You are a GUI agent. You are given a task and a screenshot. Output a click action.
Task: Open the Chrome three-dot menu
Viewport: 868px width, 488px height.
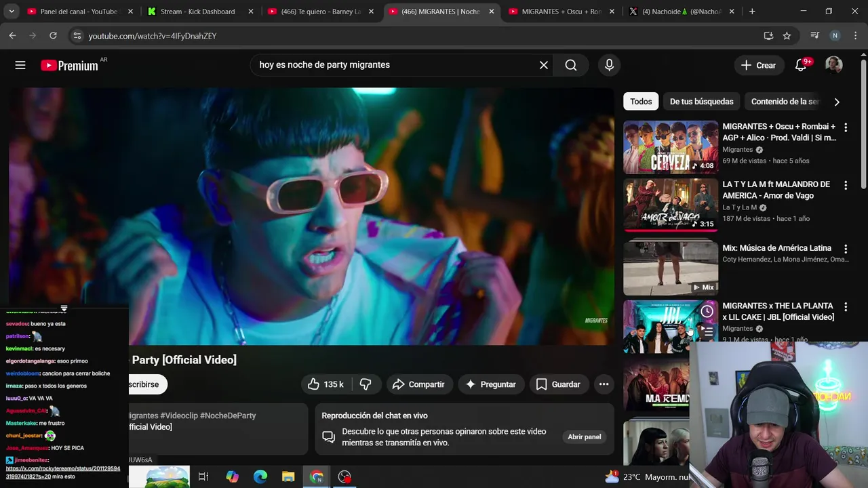tap(854, 35)
